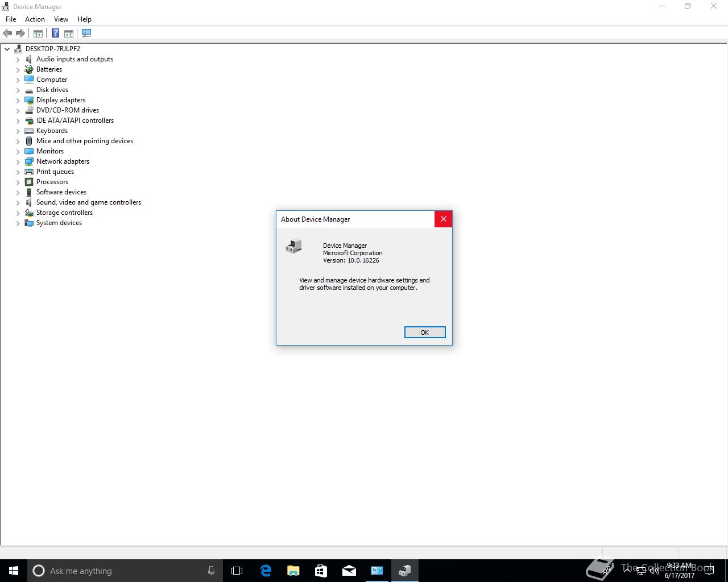This screenshot has height=582, width=728.
Task: Click the DVD/CD-ROM drives disc icon
Action: pyautogui.click(x=29, y=110)
